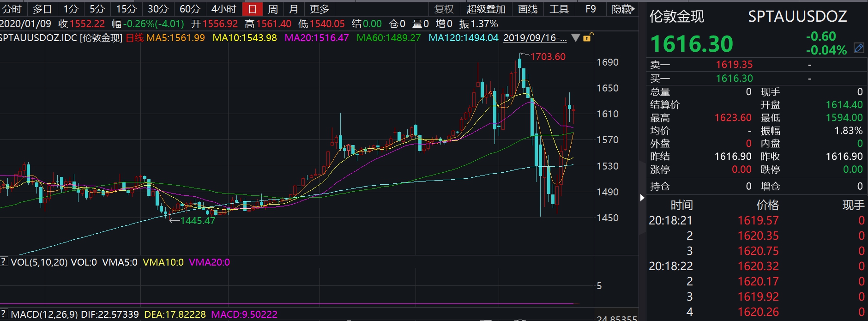Expand the date range dropdown triangle

tap(575, 37)
